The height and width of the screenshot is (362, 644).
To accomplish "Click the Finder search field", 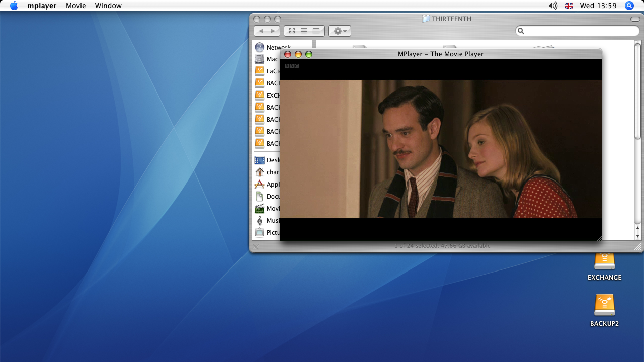I will point(578,31).
